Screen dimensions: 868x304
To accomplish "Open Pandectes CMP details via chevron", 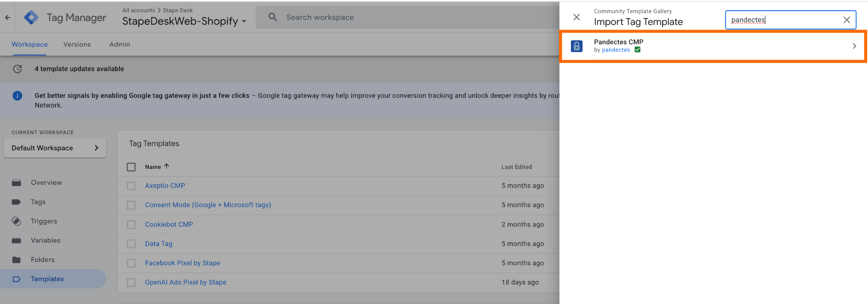I will click(x=854, y=46).
